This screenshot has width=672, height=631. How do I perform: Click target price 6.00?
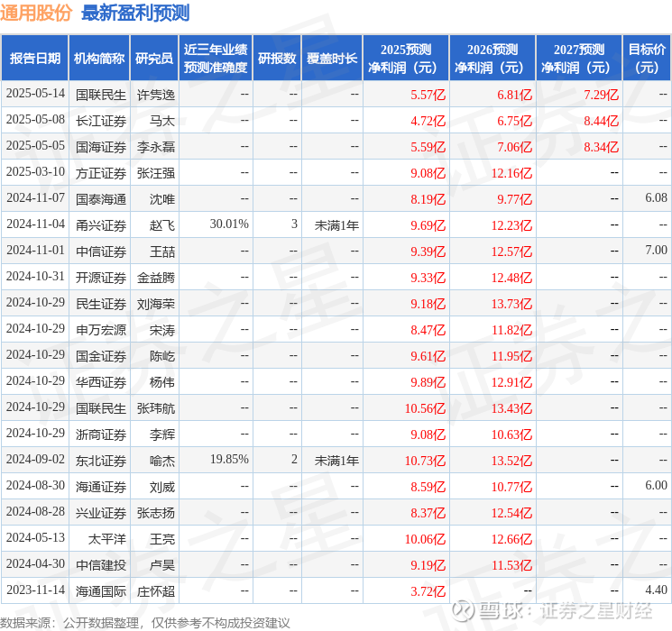656,485
